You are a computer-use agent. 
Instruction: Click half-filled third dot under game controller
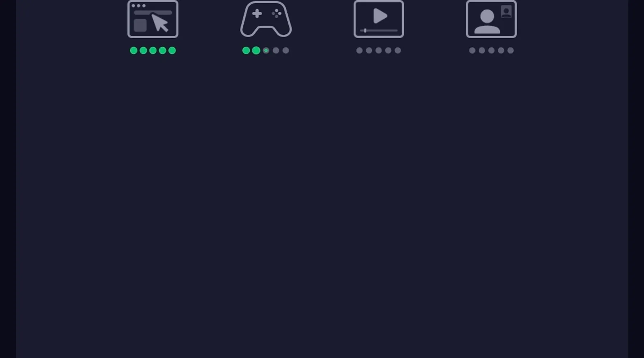pos(266,50)
